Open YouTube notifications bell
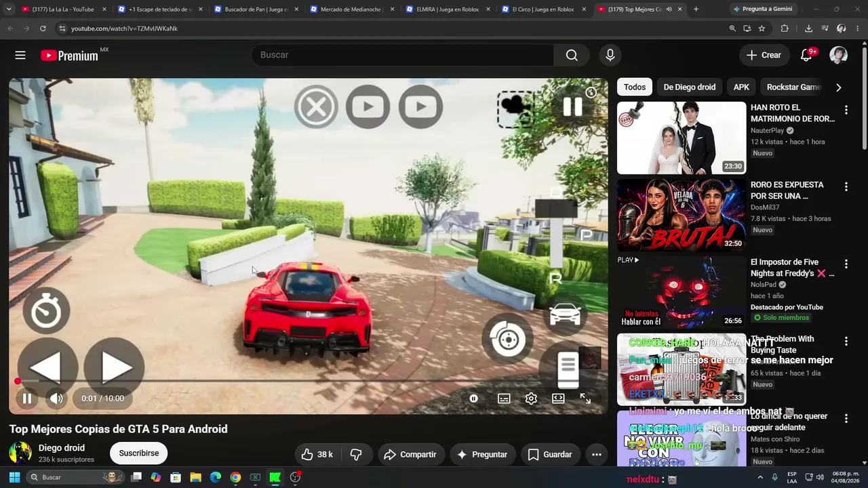The width and height of the screenshot is (868, 488). click(x=806, y=56)
